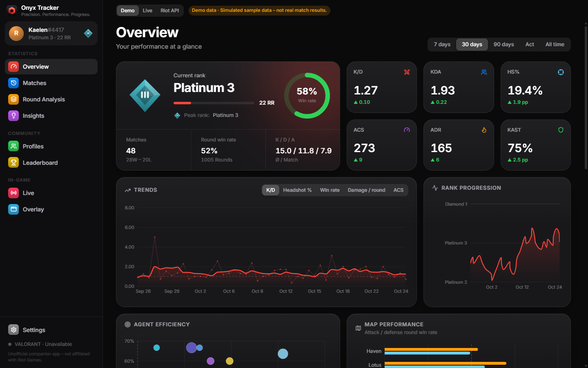
Task: Click the Settings sidebar link
Action: click(x=51, y=330)
